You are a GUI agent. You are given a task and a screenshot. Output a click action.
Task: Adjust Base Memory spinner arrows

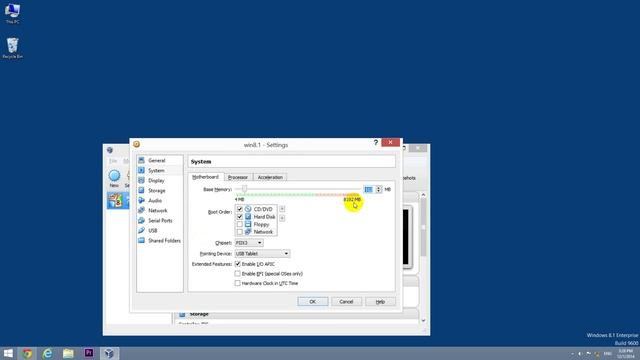pos(379,189)
